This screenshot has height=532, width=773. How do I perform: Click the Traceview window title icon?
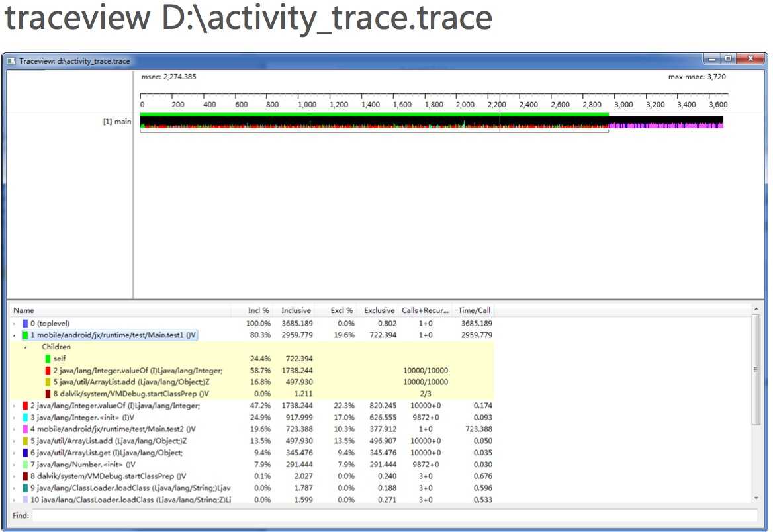pos(11,61)
